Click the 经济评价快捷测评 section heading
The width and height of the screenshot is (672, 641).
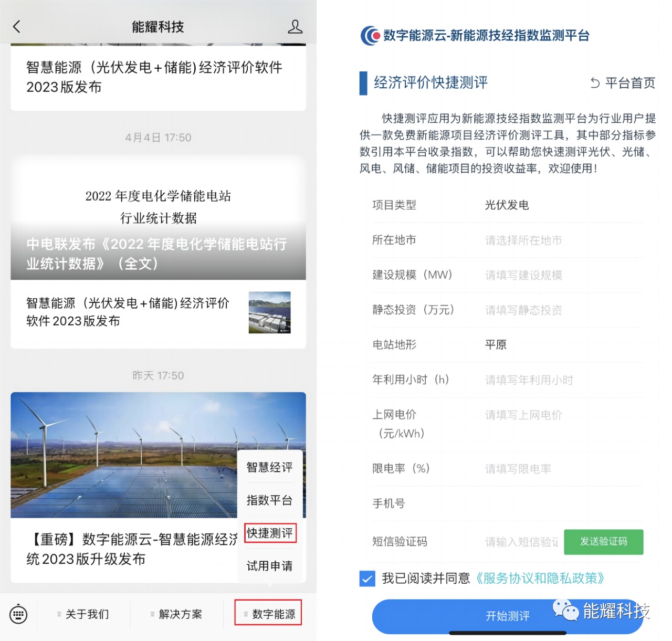point(431,83)
